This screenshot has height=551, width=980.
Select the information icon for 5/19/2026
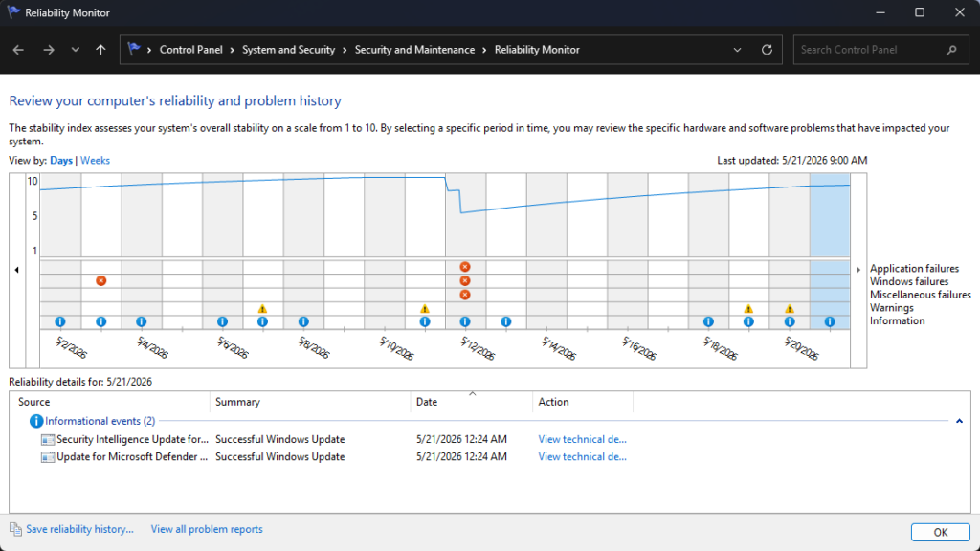click(748, 321)
